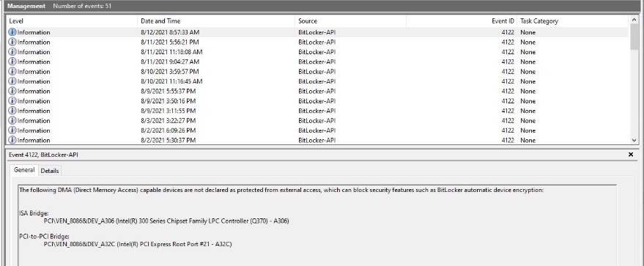Select the date cell 8/11/2021 5:56:21 PM

[170, 42]
